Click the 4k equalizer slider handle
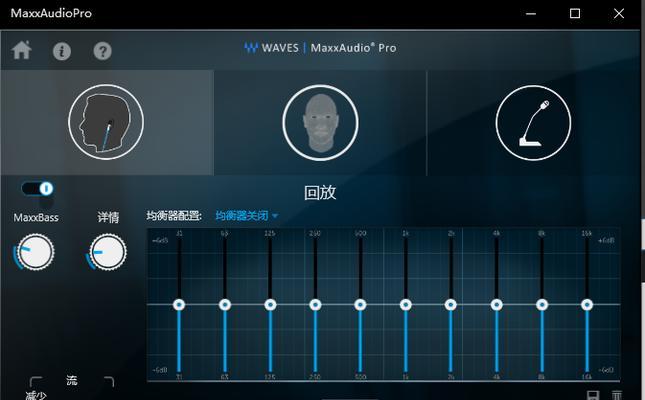Viewport: 645px width, 400px height. tap(497, 305)
